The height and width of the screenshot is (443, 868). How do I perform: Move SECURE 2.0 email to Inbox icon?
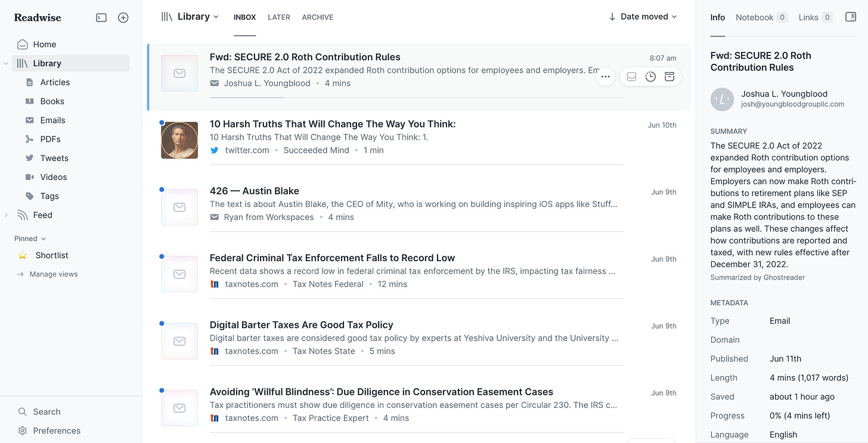631,77
